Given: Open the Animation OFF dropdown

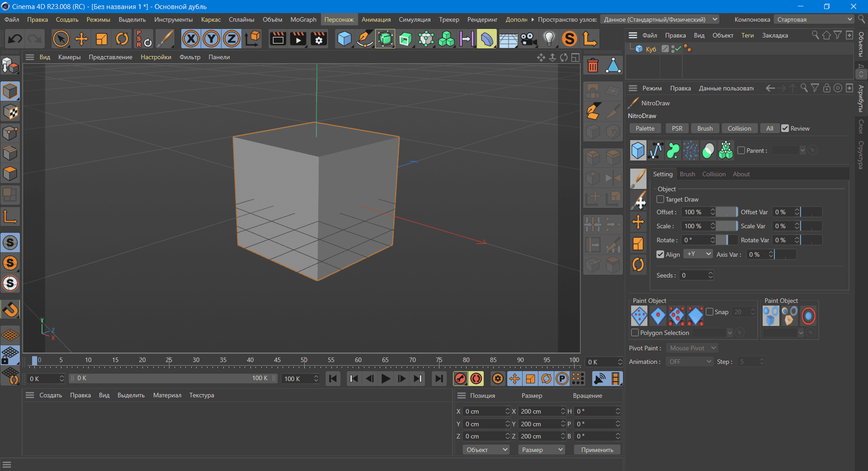Looking at the screenshot, I should [689, 362].
